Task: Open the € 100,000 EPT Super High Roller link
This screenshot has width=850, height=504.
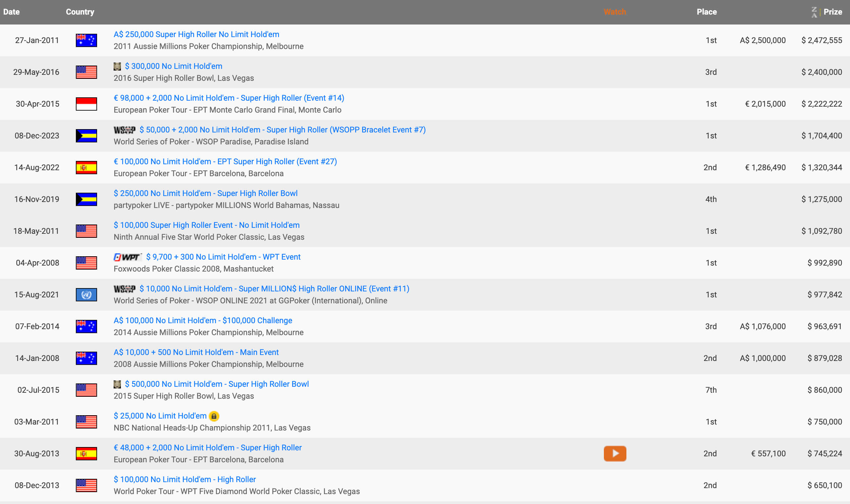Action: [225, 161]
